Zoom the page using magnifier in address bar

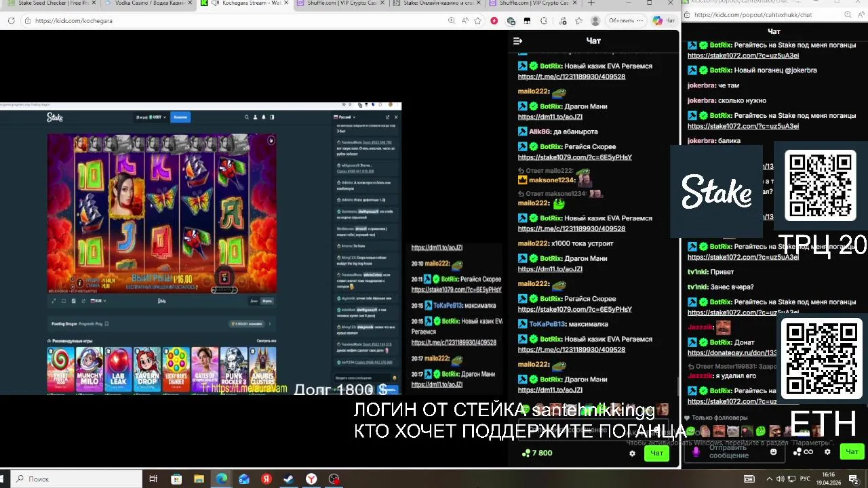pyautogui.click(x=452, y=20)
